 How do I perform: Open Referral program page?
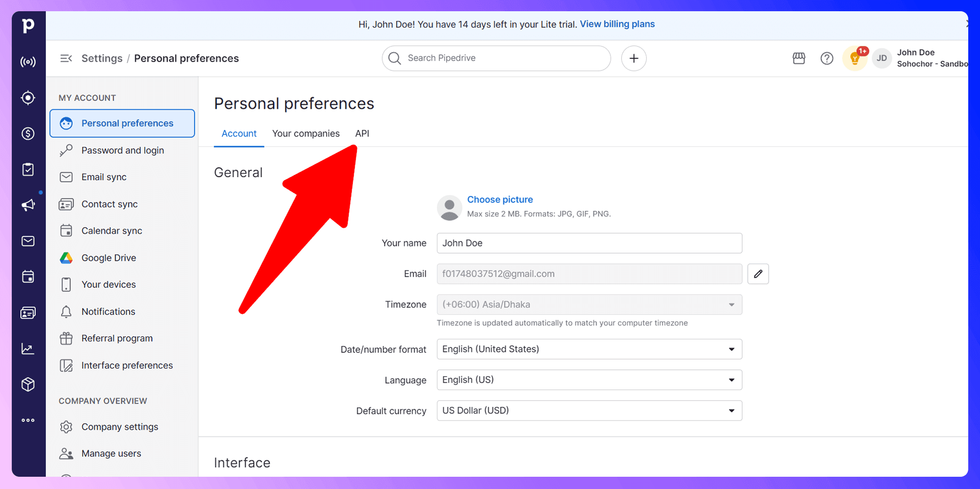[x=117, y=338]
